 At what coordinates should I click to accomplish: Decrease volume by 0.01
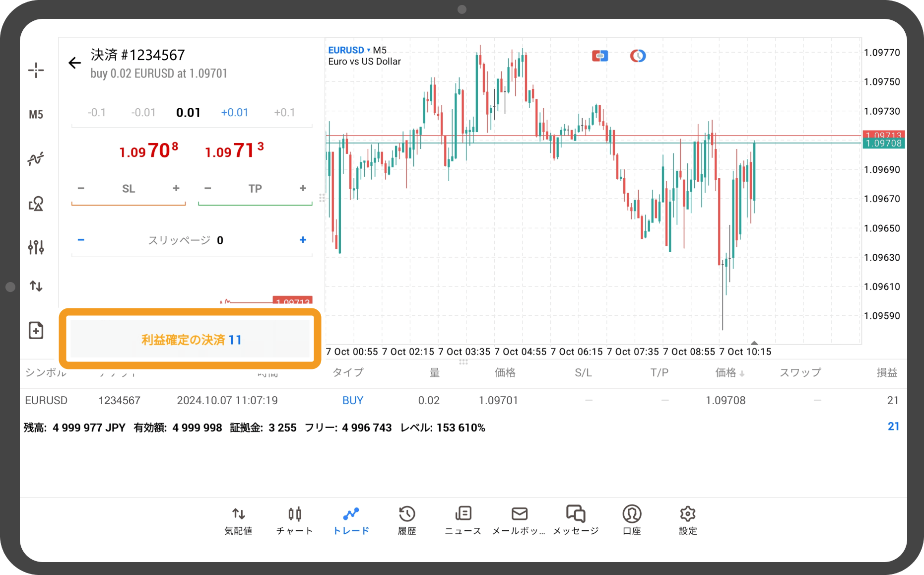(x=143, y=113)
